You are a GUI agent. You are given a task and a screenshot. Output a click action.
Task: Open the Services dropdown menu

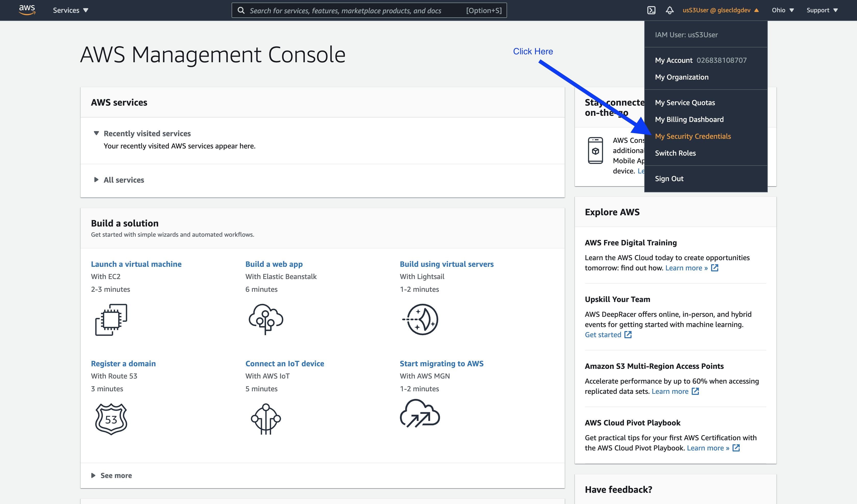(x=70, y=10)
